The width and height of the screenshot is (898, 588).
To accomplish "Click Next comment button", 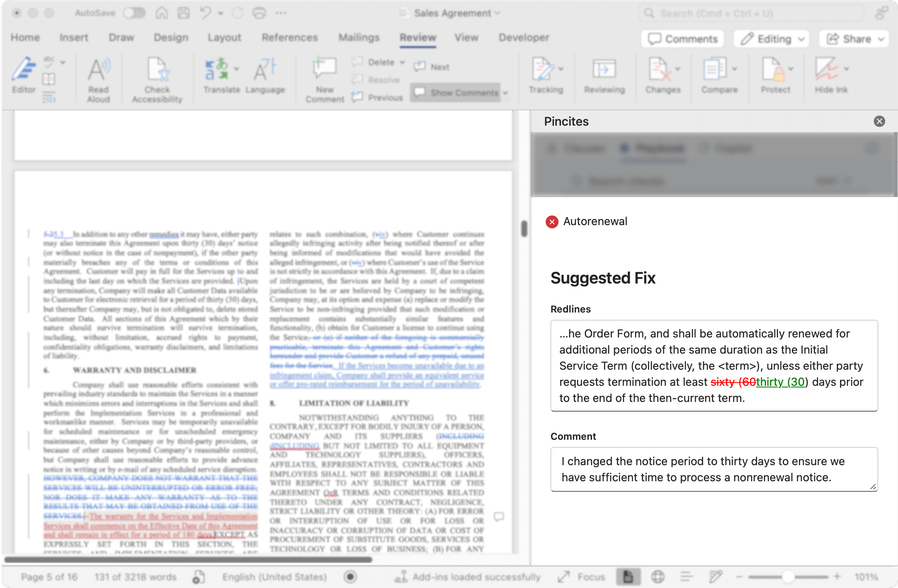I will click(433, 66).
